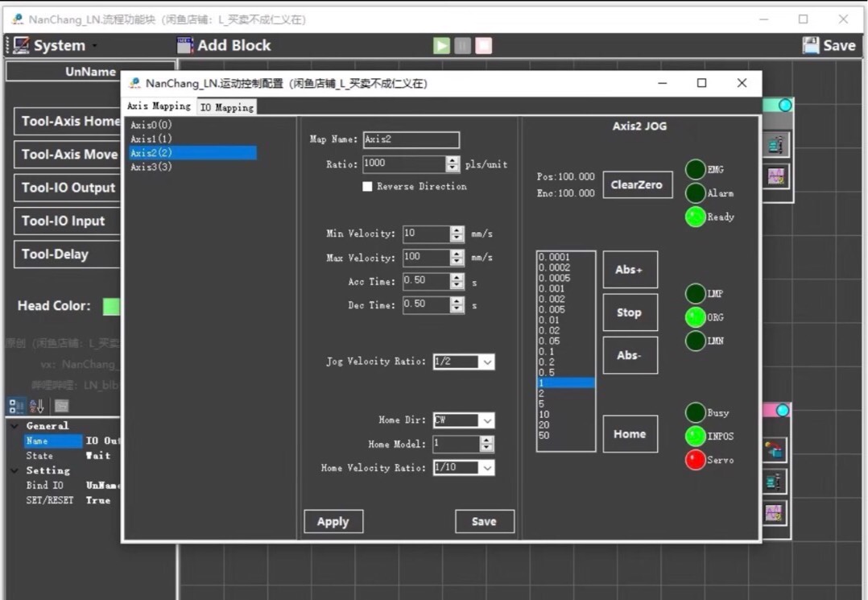Screen dimensions: 868x600
Task: Click the Save disk icon in toolbar
Action: (811, 45)
